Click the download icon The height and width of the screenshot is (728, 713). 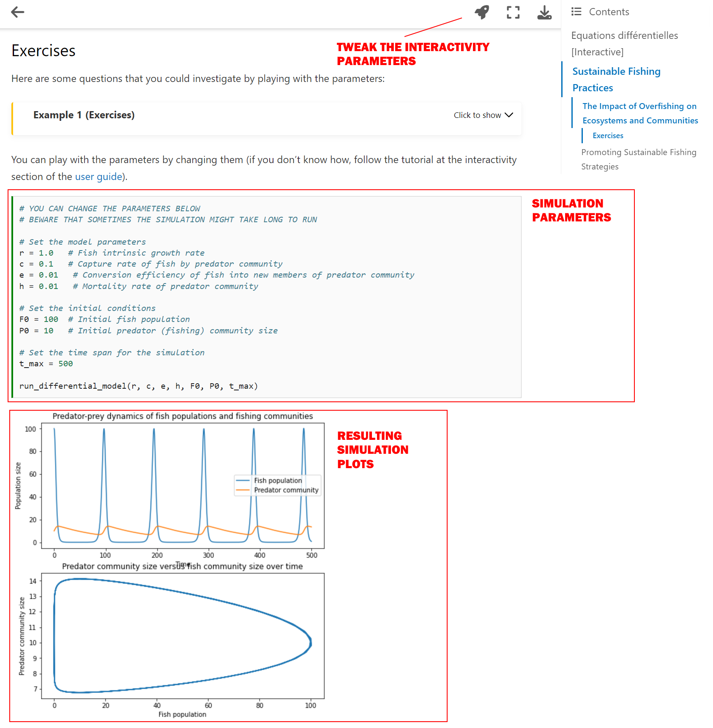(x=544, y=12)
